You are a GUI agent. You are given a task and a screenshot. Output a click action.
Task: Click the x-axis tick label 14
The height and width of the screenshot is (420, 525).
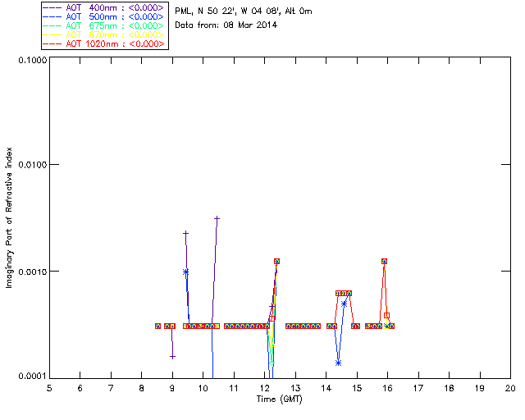click(326, 388)
